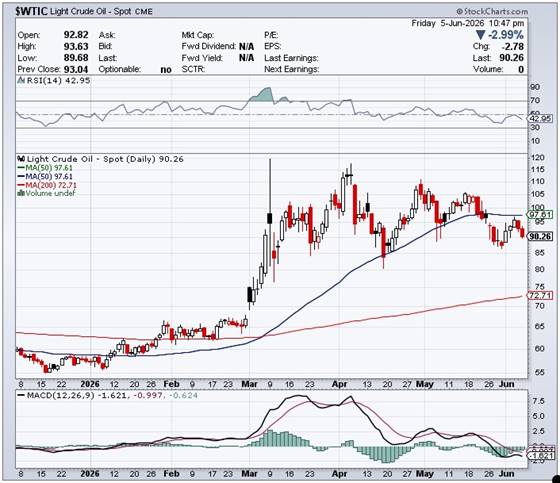560x483 pixels.
Task: Click the red MA(200) 72.71 legend entry
Action: tap(47, 185)
